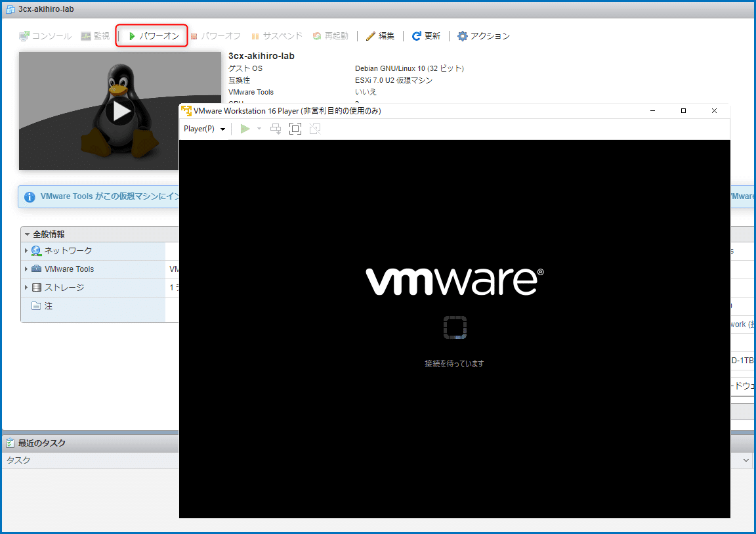Click the 3cx-akihiro-lab VM name heading
Screen dimensions: 756x534
(261, 56)
